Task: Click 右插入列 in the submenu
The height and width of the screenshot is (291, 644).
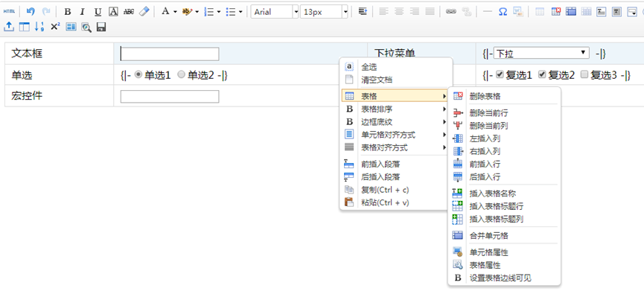Action: (504, 151)
